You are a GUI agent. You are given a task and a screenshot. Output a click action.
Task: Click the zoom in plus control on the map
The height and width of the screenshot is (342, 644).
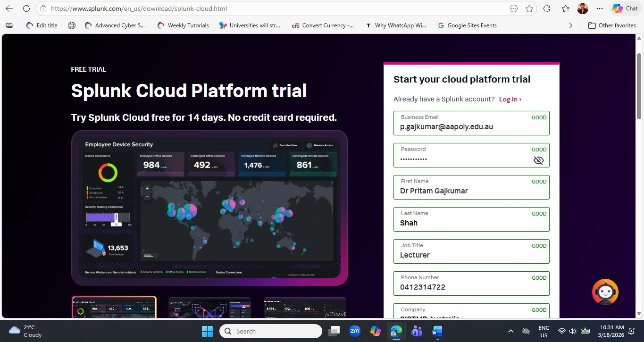click(147, 188)
